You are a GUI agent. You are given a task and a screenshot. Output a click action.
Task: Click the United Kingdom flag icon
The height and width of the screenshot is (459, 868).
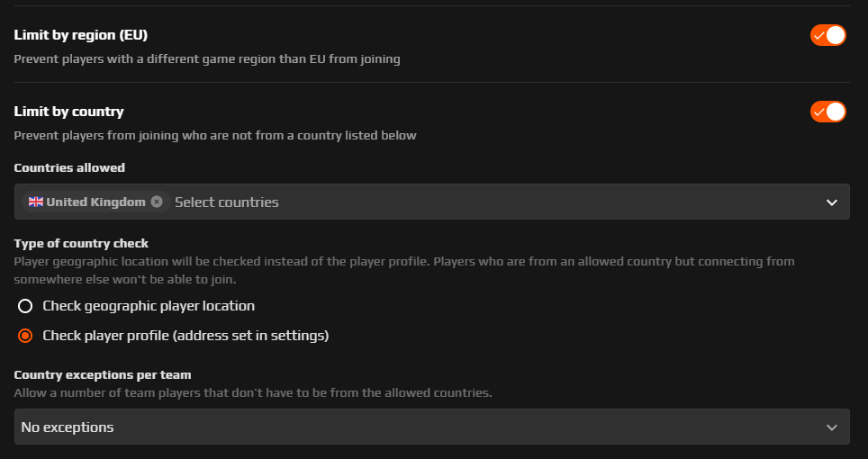36,202
